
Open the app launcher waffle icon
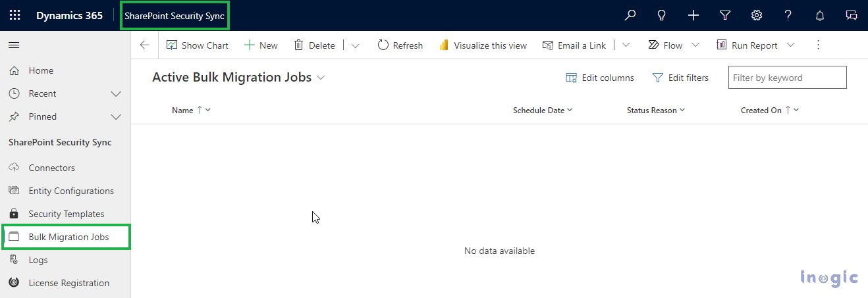point(14,15)
